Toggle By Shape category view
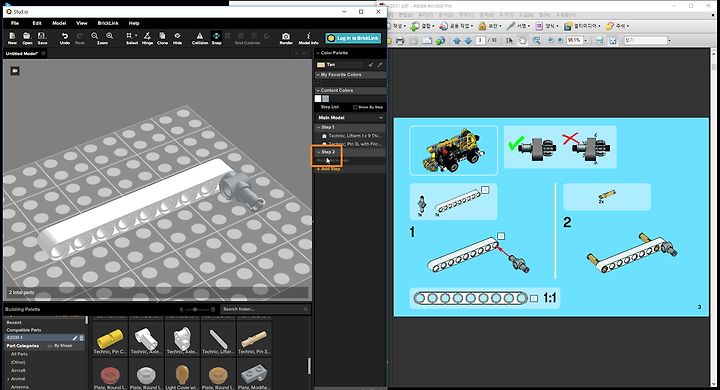720x390 pixels. 60,345
